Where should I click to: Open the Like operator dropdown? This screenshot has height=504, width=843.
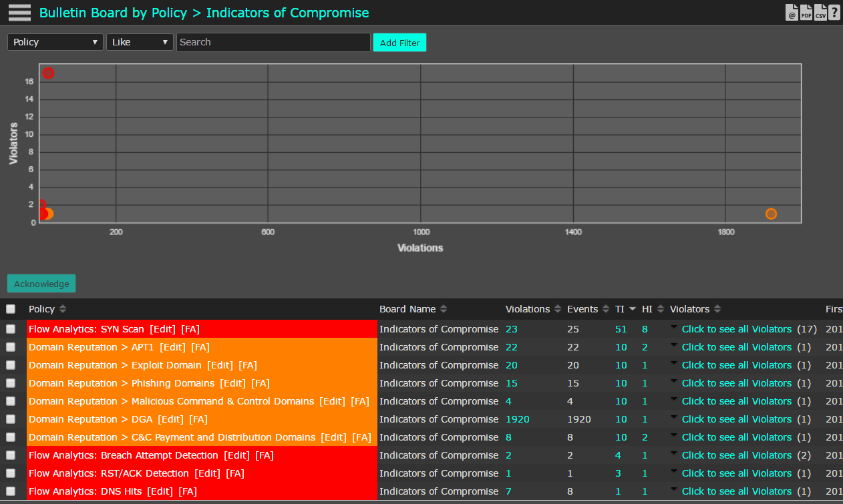tap(140, 42)
